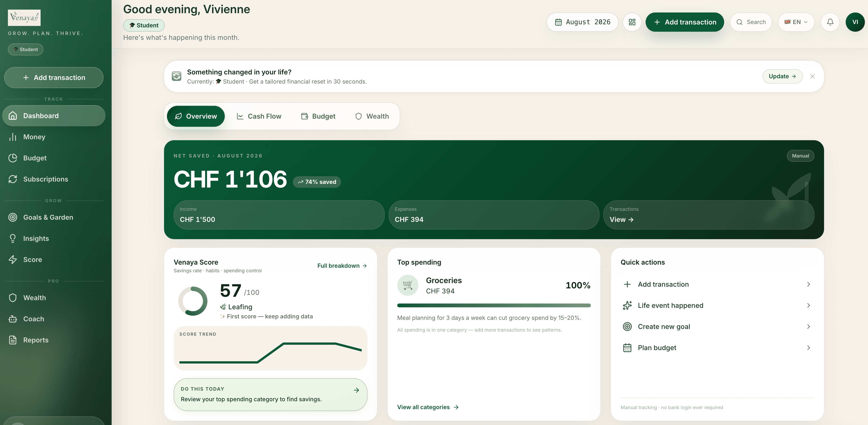Open Money in the sidebar
868x425 pixels.
54,137
